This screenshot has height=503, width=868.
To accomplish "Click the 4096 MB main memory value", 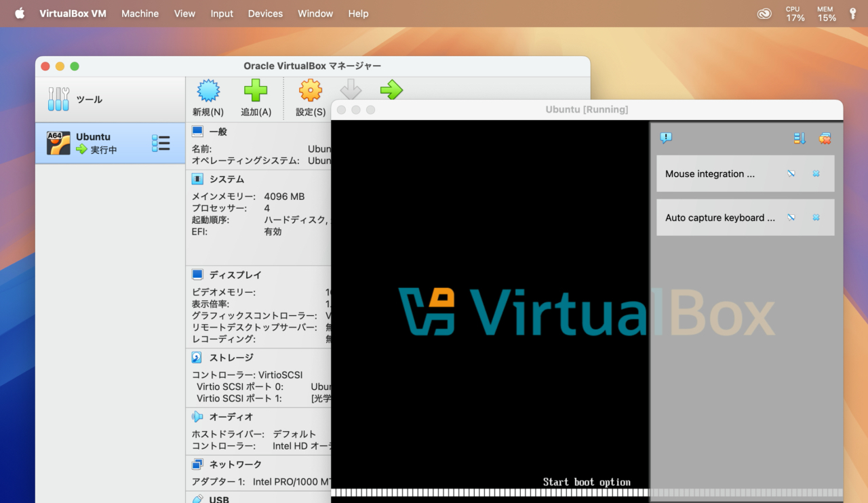I will 284,197.
